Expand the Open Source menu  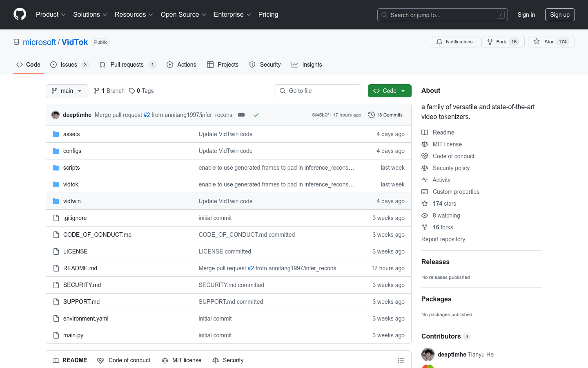(183, 14)
